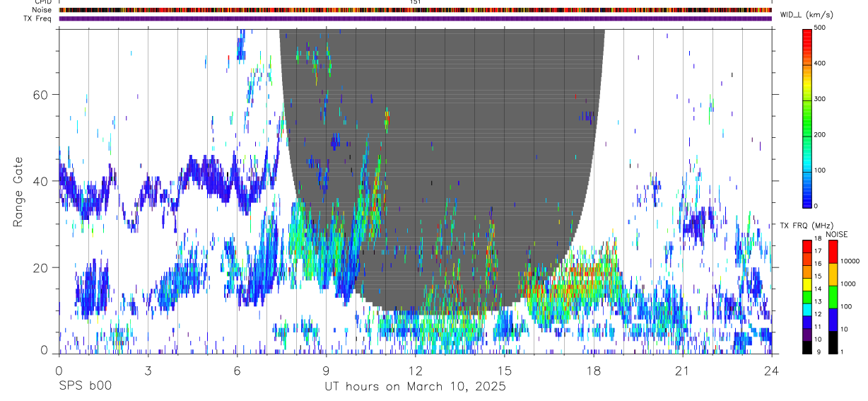Click the 18 label on TX FRQ legend
This screenshot has height=401, width=868.
[x=818, y=239]
